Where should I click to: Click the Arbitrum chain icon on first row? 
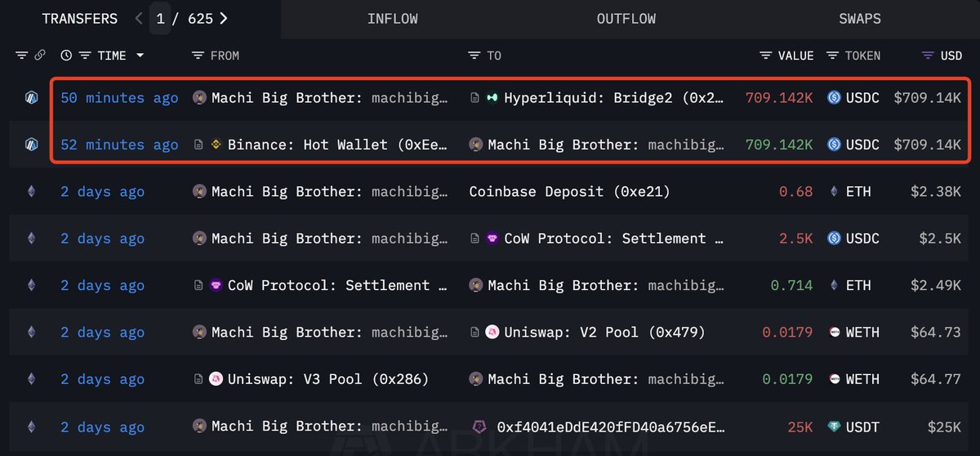tap(32, 98)
